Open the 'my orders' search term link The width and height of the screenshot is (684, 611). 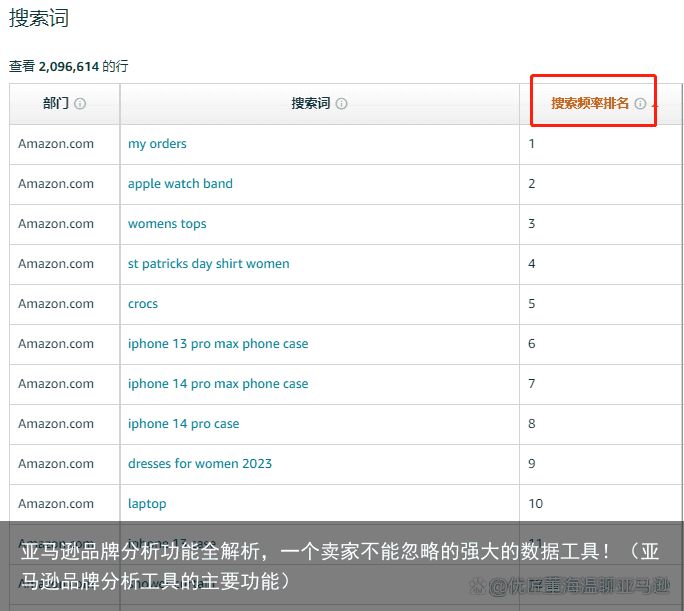coord(157,144)
